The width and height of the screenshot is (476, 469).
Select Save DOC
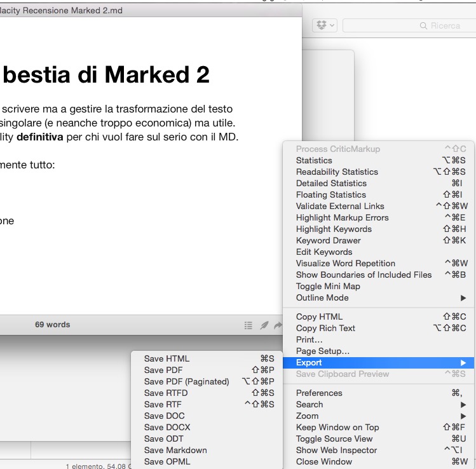click(207, 416)
